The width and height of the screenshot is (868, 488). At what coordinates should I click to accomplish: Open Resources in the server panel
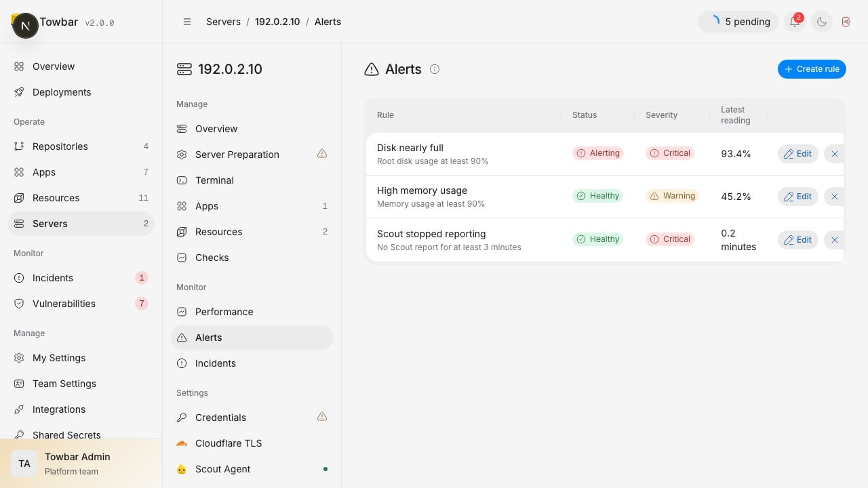pyautogui.click(x=252, y=232)
